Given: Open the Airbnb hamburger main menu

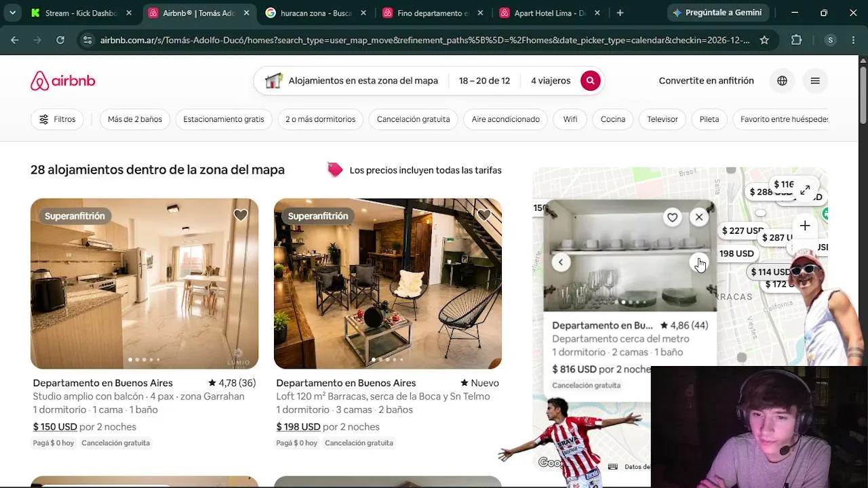Looking at the screenshot, I should click(815, 81).
